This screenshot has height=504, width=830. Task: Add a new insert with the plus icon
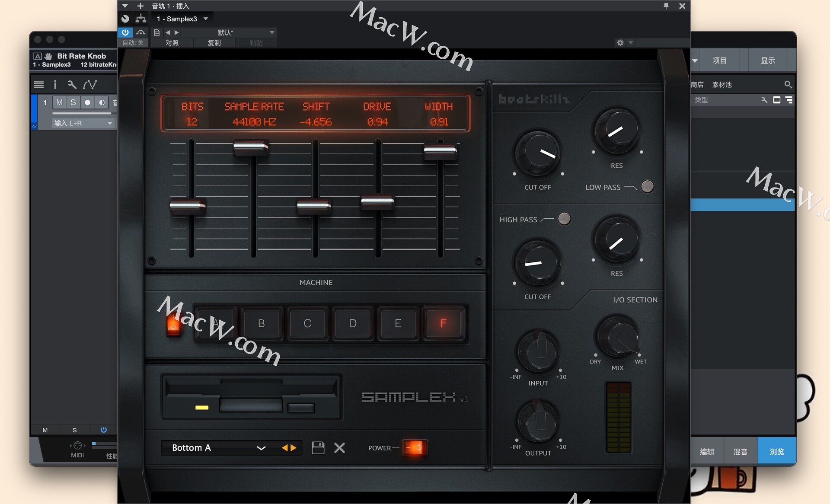140,6
